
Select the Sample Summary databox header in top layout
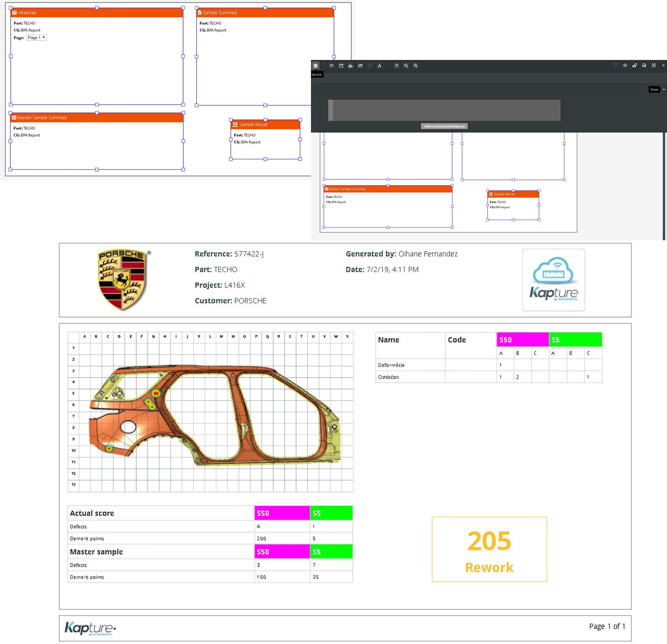(x=265, y=12)
